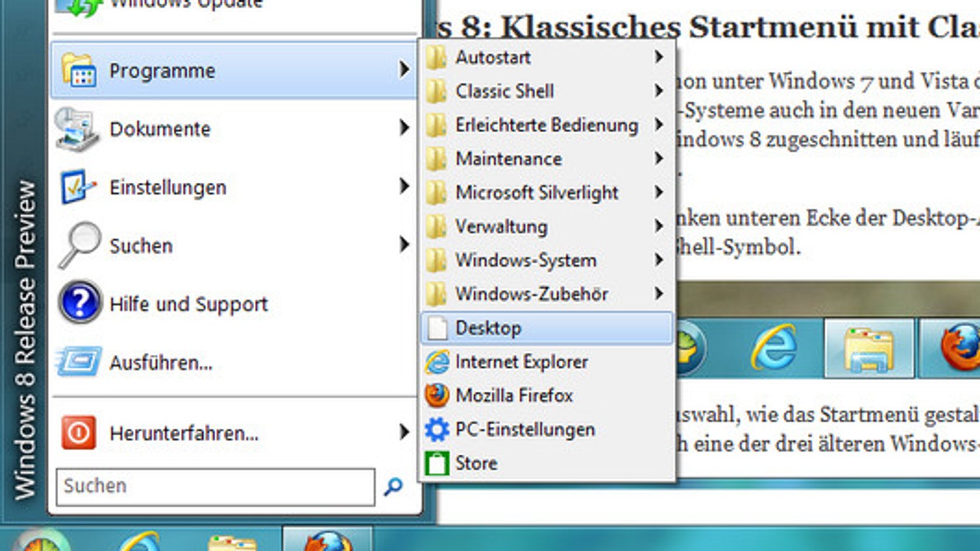Expand the Programme submenu arrow

click(404, 69)
